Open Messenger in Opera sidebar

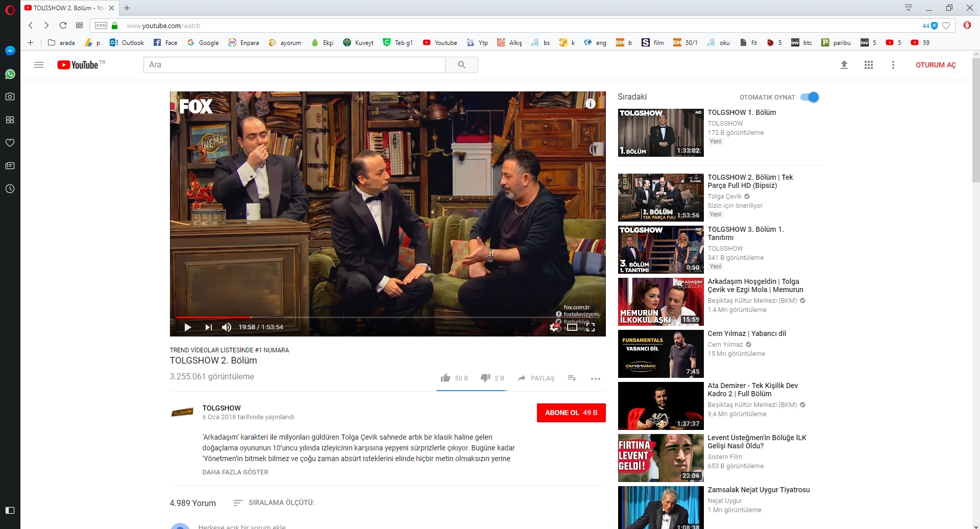(10, 51)
